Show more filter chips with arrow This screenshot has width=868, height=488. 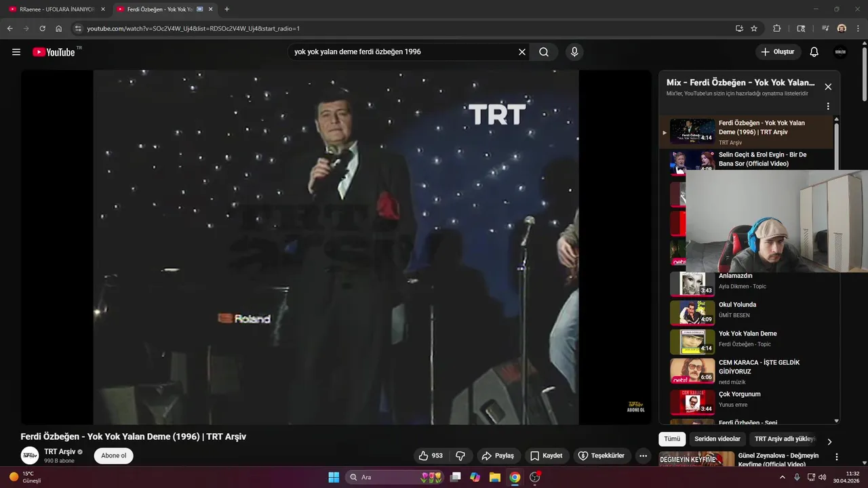(x=829, y=441)
